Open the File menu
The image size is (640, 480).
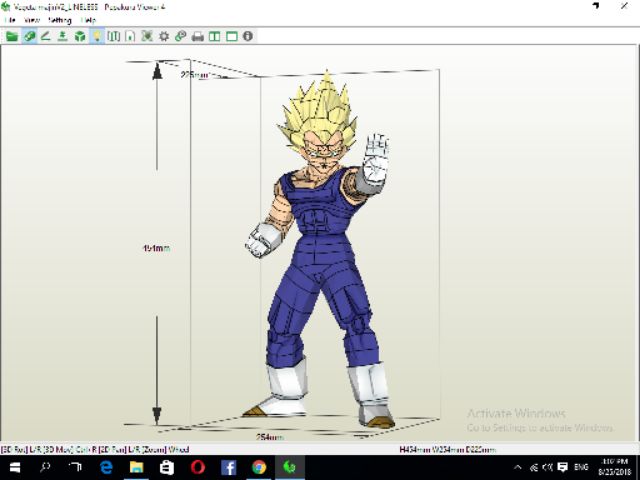coord(10,20)
